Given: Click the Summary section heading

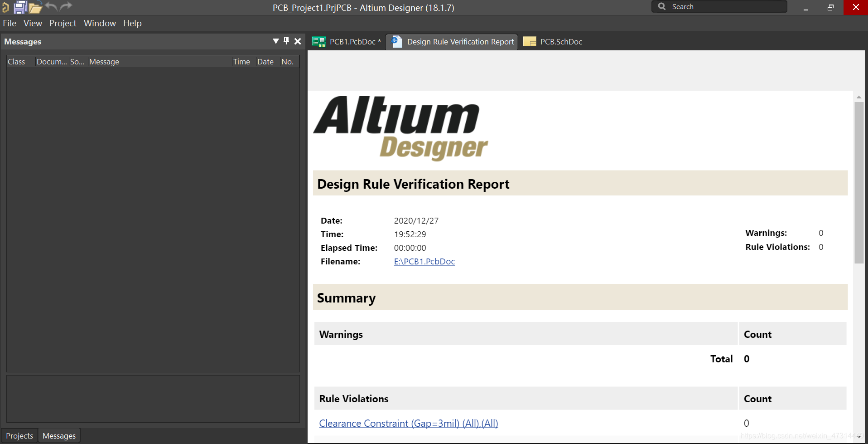Looking at the screenshot, I should click(x=347, y=298).
